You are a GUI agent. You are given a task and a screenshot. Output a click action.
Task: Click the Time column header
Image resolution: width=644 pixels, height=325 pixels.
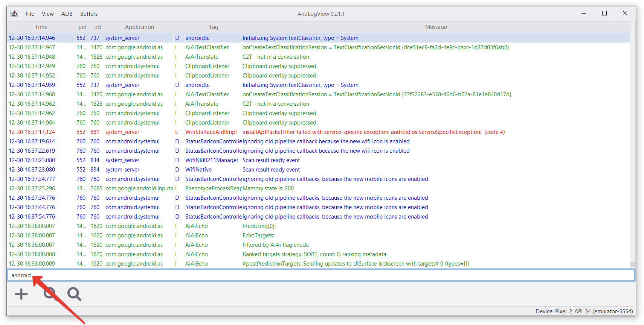coord(41,27)
